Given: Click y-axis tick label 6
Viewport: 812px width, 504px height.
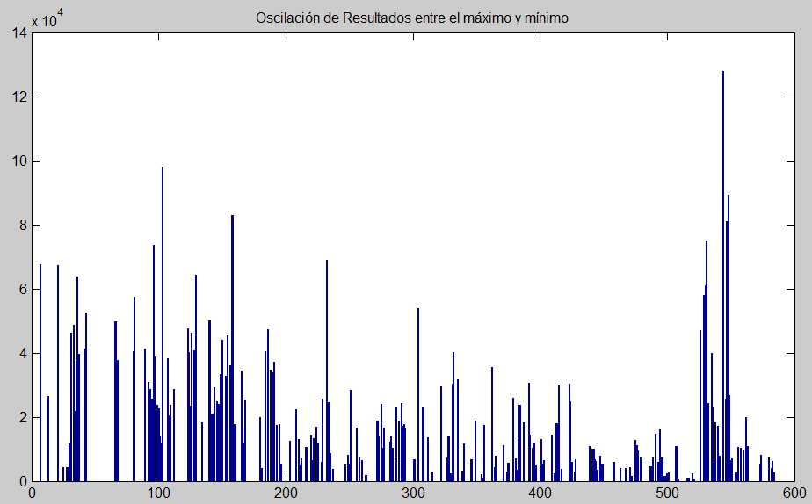Looking at the screenshot, I should point(23,290).
